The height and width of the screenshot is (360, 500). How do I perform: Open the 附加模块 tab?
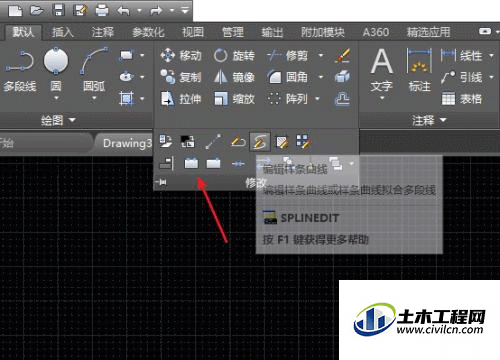pyautogui.click(x=323, y=32)
